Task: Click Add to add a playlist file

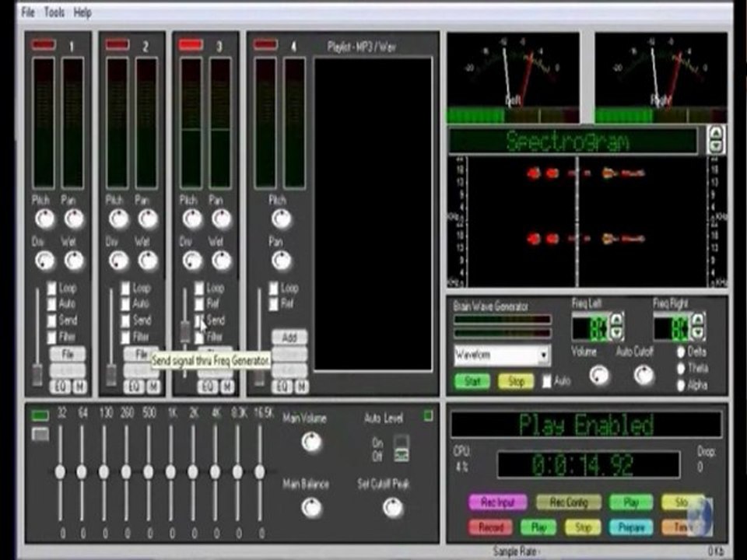Action: pos(289,338)
